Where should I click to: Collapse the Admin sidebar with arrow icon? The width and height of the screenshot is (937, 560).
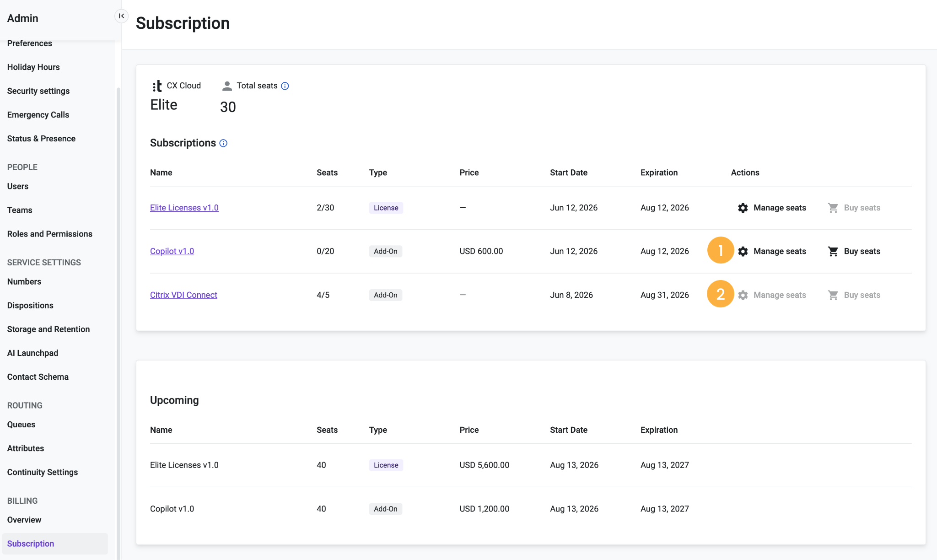click(x=121, y=16)
